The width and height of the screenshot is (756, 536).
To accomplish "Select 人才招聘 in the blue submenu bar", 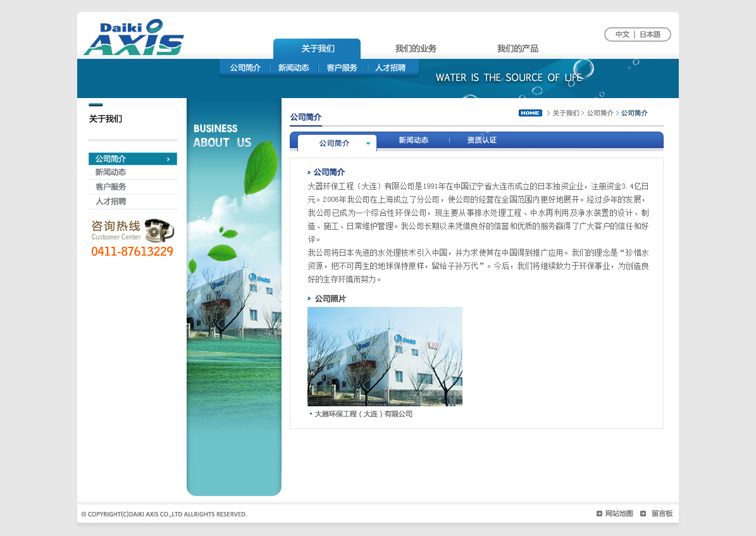I will pyautogui.click(x=390, y=68).
